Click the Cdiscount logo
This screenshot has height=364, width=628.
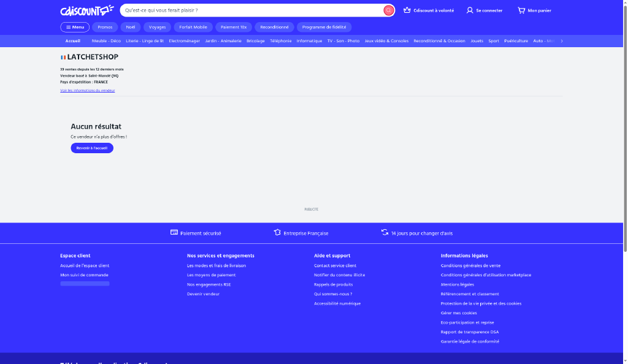click(x=87, y=10)
